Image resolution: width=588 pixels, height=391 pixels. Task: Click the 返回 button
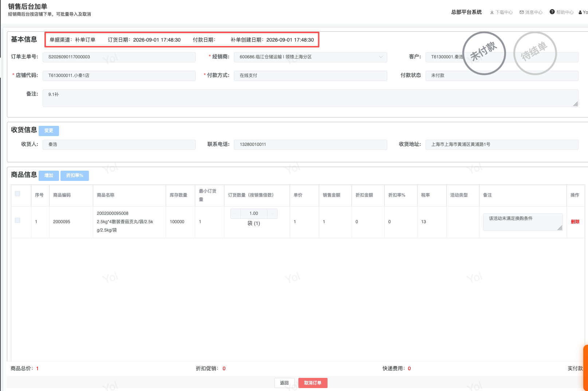(x=285, y=383)
